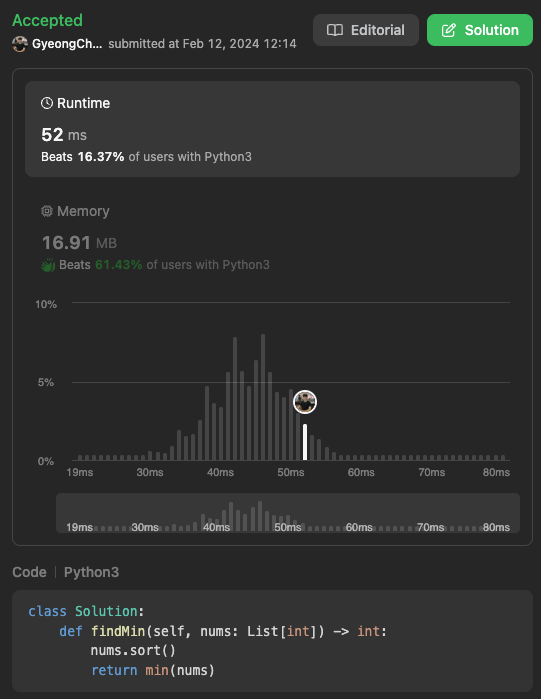Click the 40ms area in the range overview

(216, 527)
